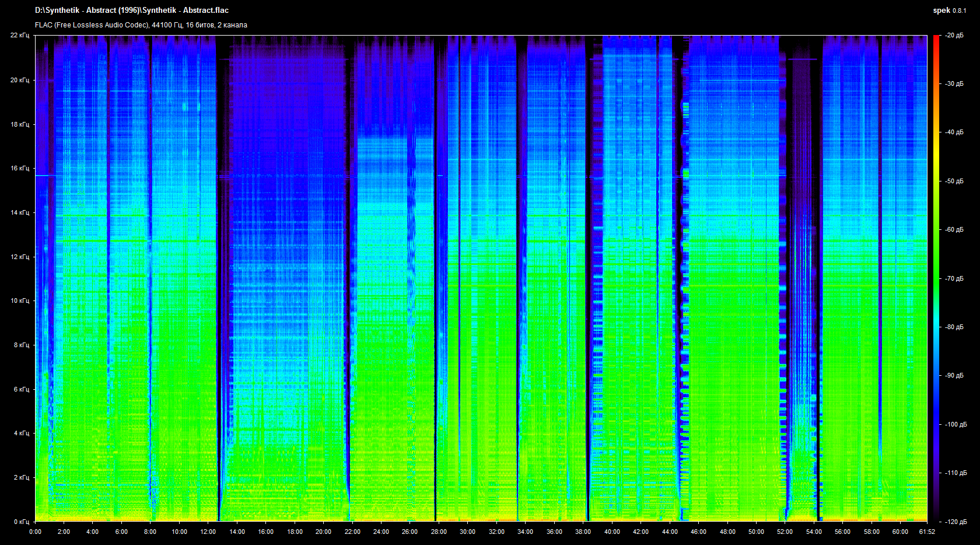Click the 14:00 time axis marker
The width and height of the screenshot is (980, 545).
coord(237,532)
